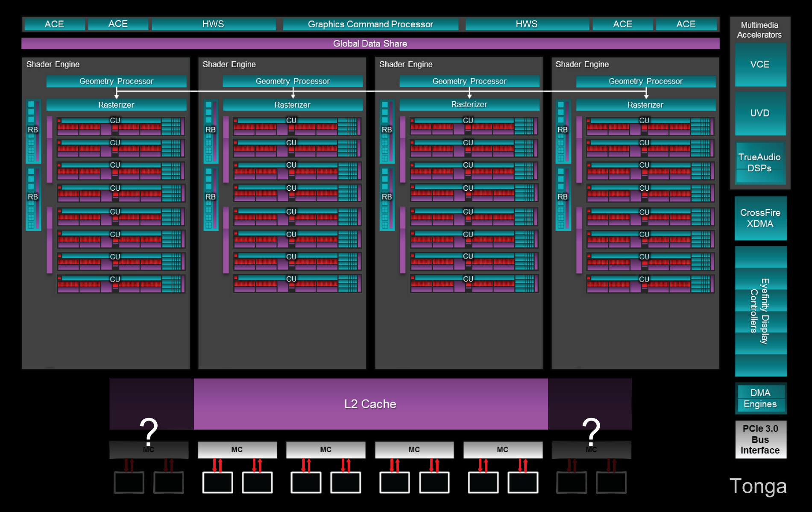The image size is (812, 512).
Task: Click the Multimedia Accelerators heading
Action: pos(759,30)
